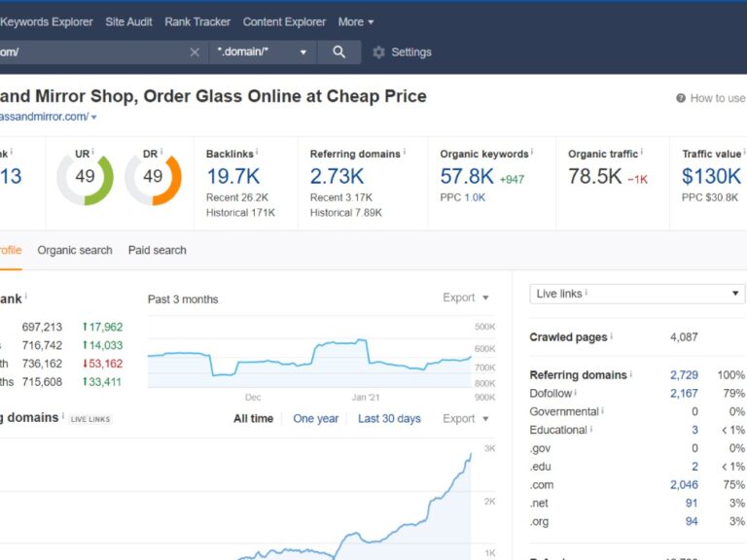Viewport: 747px width, 560px height.
Task: Click the How to use link
Action: tap(718, 98)
